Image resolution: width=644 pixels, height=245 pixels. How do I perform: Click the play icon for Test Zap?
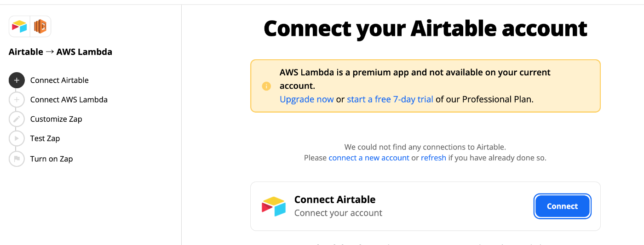(17, 138)
